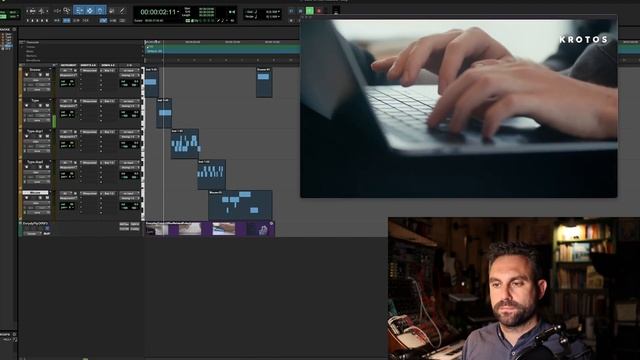
Task: Click the green play button in the transport
Action: pos(310,11)
